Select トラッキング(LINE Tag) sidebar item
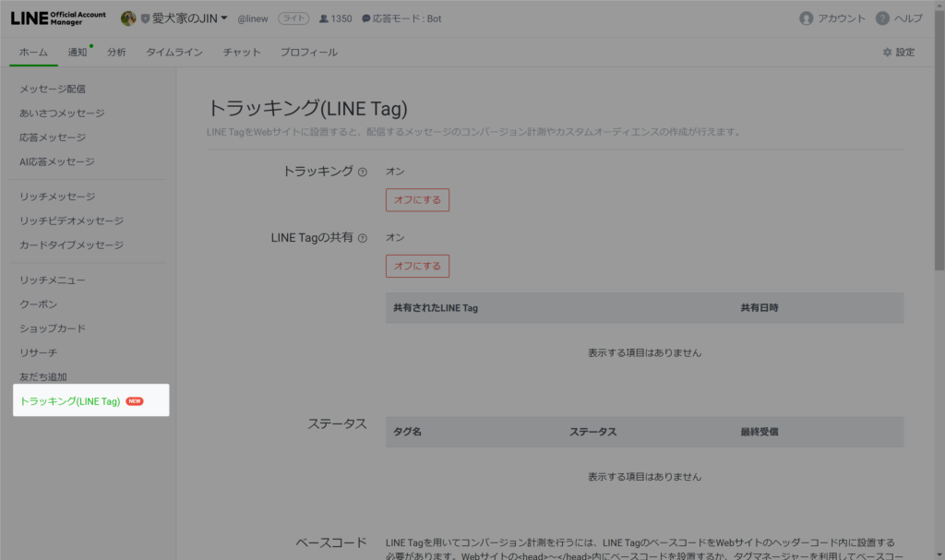This screenshot has height=560, width=945. coord(70,401)
